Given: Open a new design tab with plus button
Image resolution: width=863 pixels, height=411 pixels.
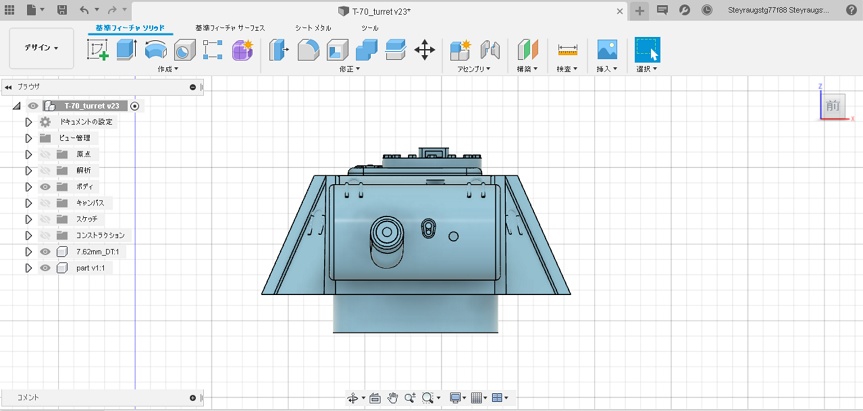Looking at the screenshot, I should pos(640,10).
